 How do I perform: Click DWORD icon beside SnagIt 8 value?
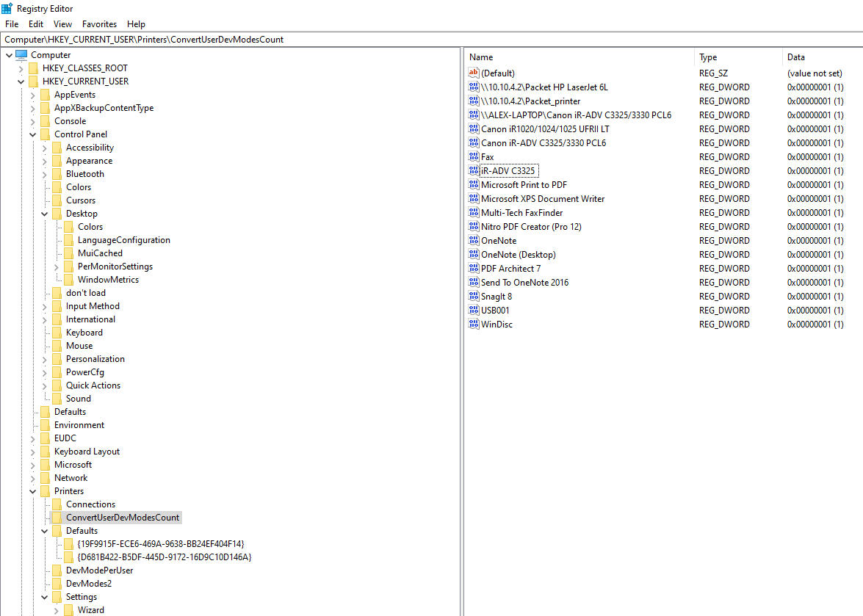(x=473, y=296)
